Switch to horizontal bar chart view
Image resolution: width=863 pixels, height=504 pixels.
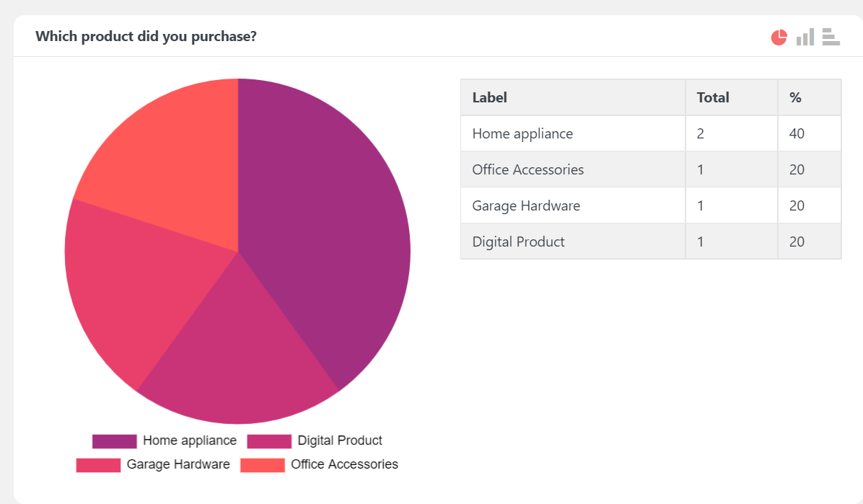coord(831,37)
